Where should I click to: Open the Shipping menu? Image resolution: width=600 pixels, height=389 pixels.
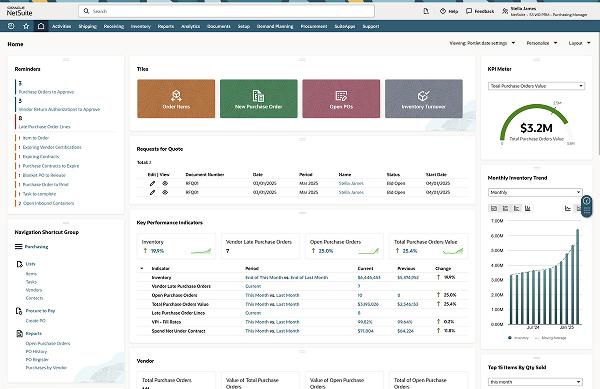coord(88,26)
